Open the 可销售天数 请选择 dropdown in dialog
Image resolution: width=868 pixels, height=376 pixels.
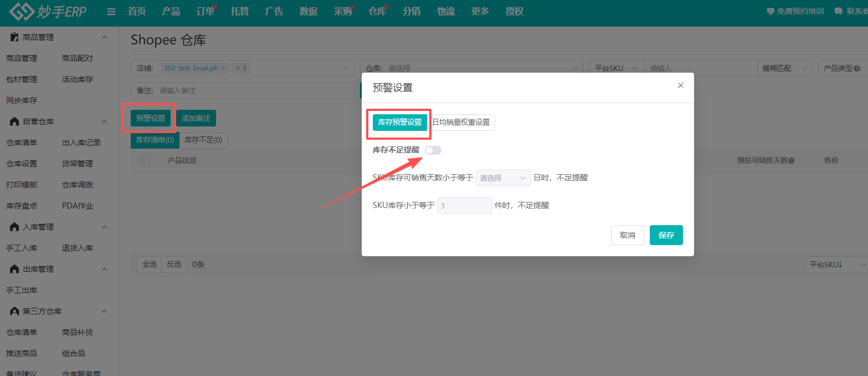(x=504, y=178)
